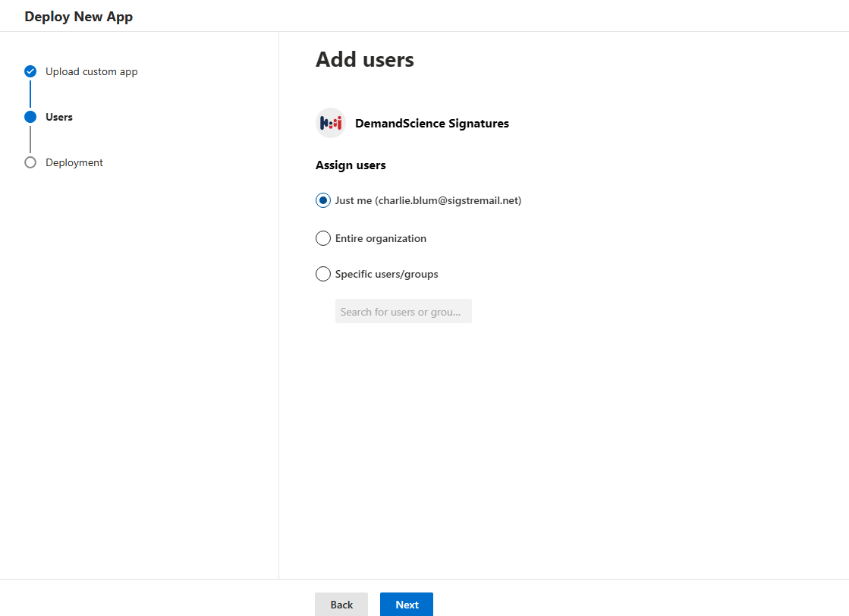Click the 'DemandScience Signatures' app name

[x=432, y=124]
